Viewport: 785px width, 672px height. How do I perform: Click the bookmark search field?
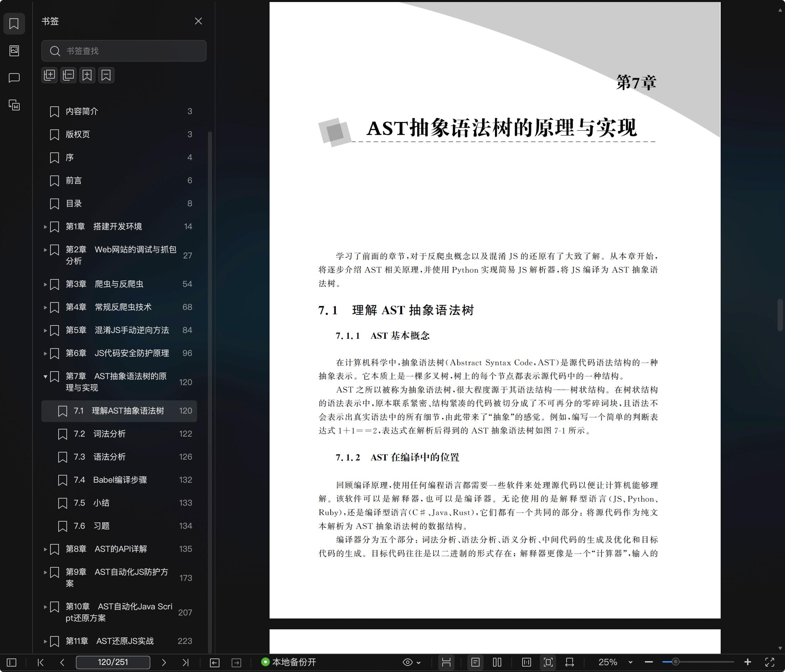[124, 51]
